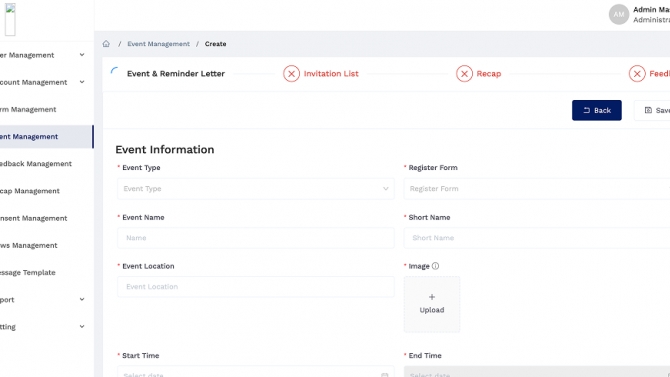Click the Event Management breadcrumb link
Image resolution: width=670 pixels, height=377 pixels.
pos(158,44)
